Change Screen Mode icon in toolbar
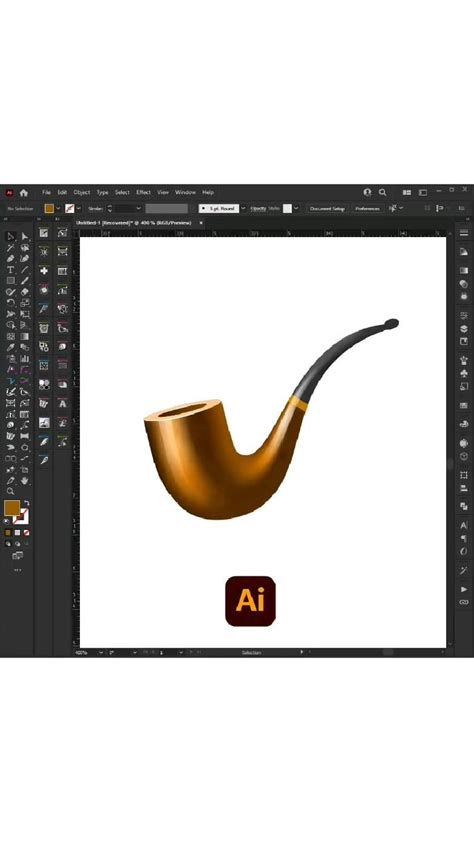Image resolution: width=474 pixels, height=842 pixels. (x=18, y=555)
